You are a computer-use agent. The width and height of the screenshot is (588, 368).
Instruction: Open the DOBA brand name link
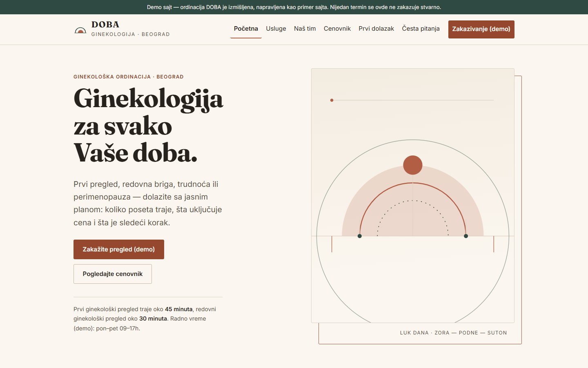point(105,25)
